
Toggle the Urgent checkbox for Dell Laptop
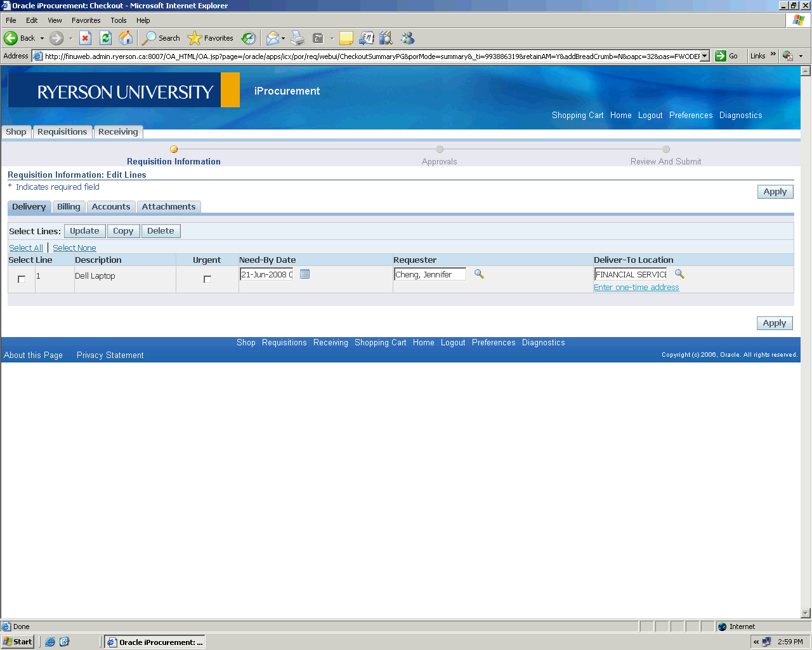pos(207,279)
